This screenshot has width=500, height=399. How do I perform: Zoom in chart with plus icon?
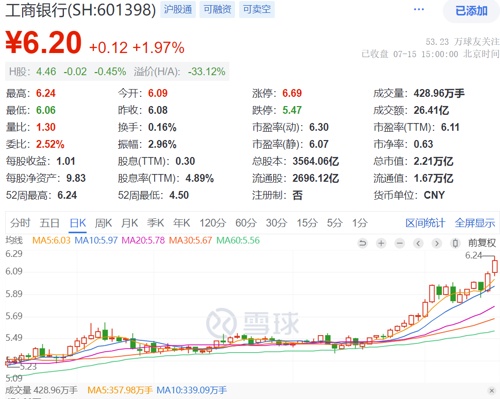pos(381,243)
